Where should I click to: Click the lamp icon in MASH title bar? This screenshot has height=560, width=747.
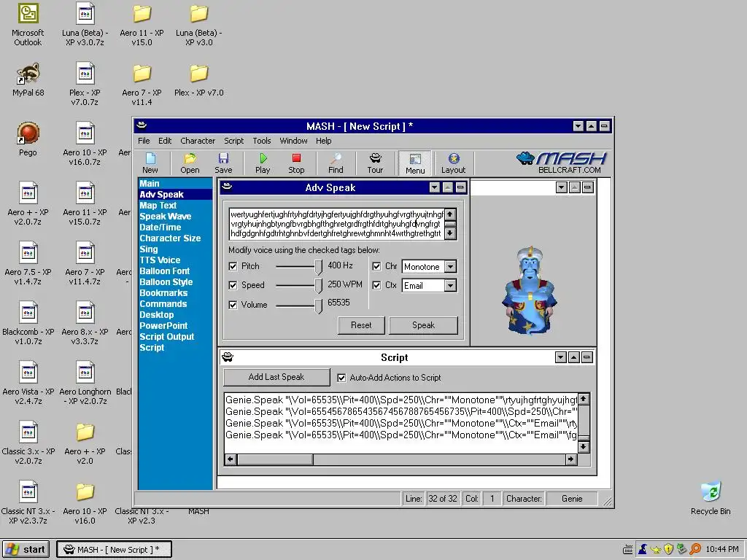tap(142, 125)
